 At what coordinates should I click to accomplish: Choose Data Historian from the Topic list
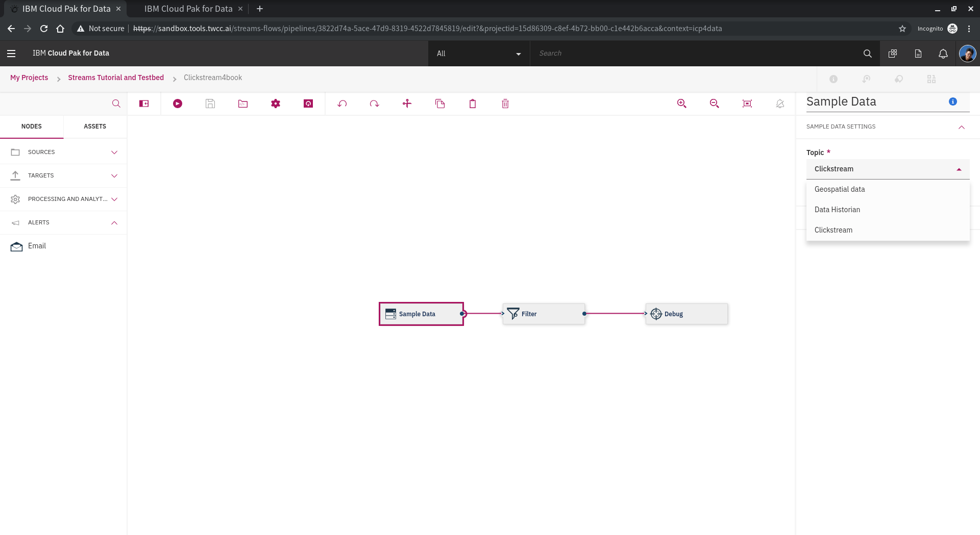point(888,210)
